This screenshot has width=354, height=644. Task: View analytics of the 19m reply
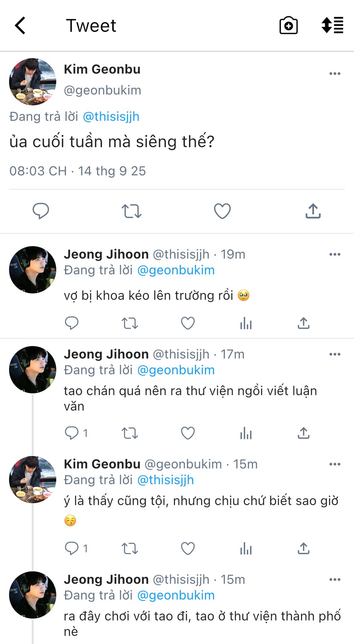pyautogui.click(x=246, y=323)
